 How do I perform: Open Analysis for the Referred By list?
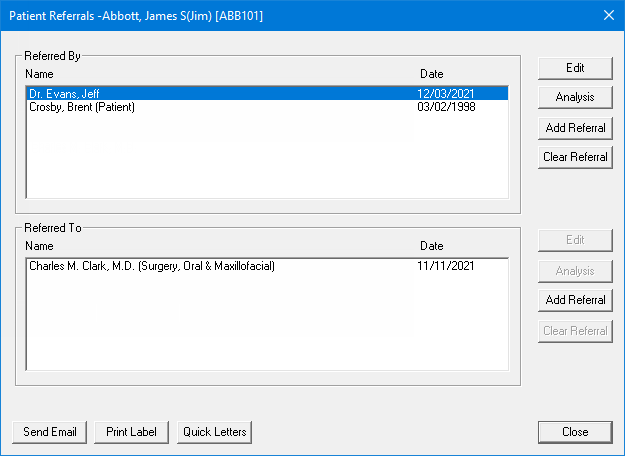click(x=574, y=98)
